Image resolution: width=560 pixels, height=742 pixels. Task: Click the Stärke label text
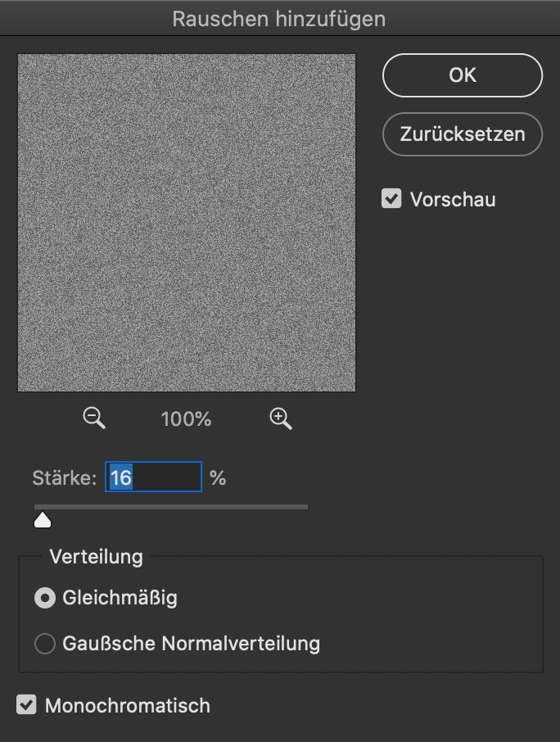65,478
